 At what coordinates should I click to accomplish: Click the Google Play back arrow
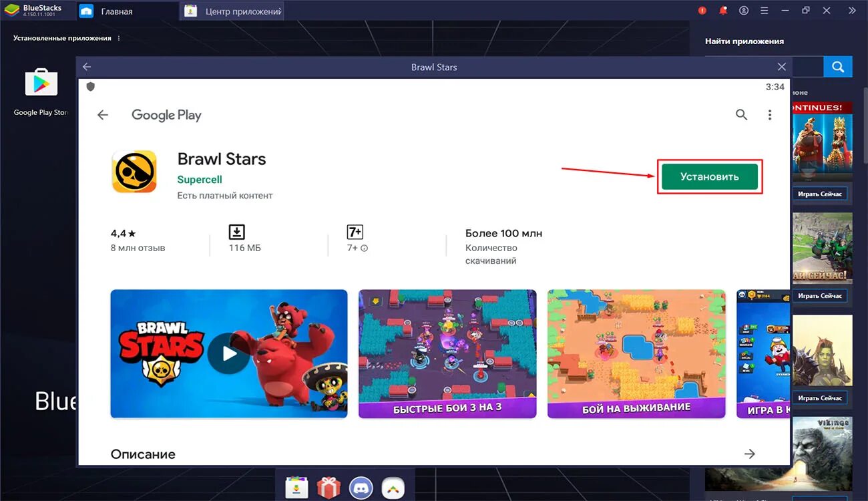(103, 115)
